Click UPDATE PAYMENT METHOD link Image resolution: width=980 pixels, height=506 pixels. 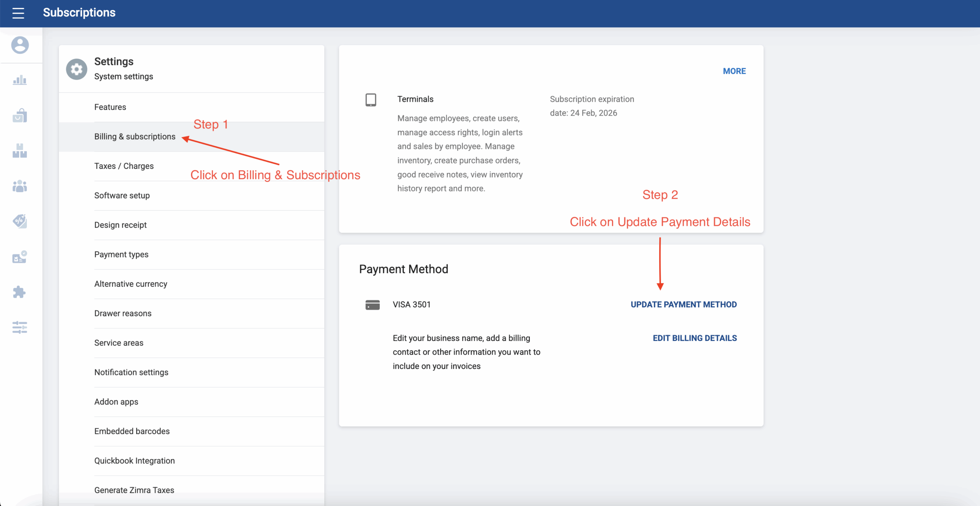(x=684, y=304)
